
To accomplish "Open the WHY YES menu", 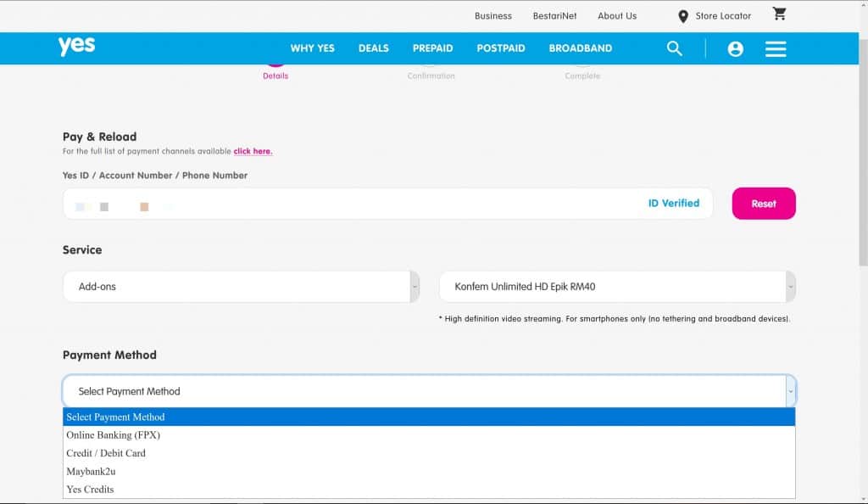I will (312, 48).
